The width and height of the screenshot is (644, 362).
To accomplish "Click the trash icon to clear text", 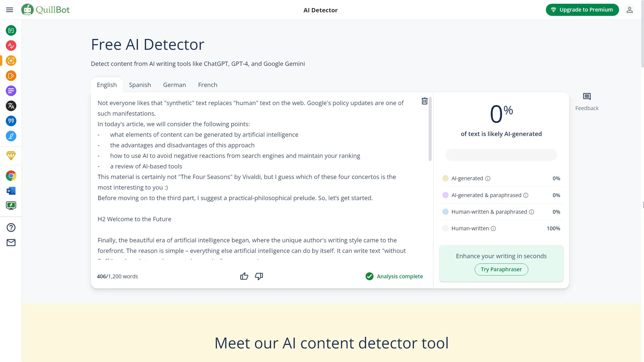I will click(x=424, y=101).
